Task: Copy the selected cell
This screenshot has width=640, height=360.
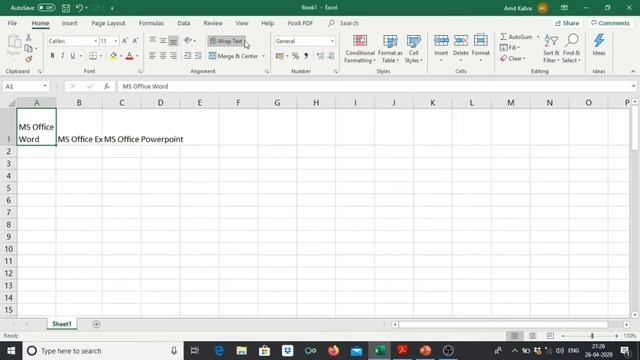Action: [x=29, y=48]
